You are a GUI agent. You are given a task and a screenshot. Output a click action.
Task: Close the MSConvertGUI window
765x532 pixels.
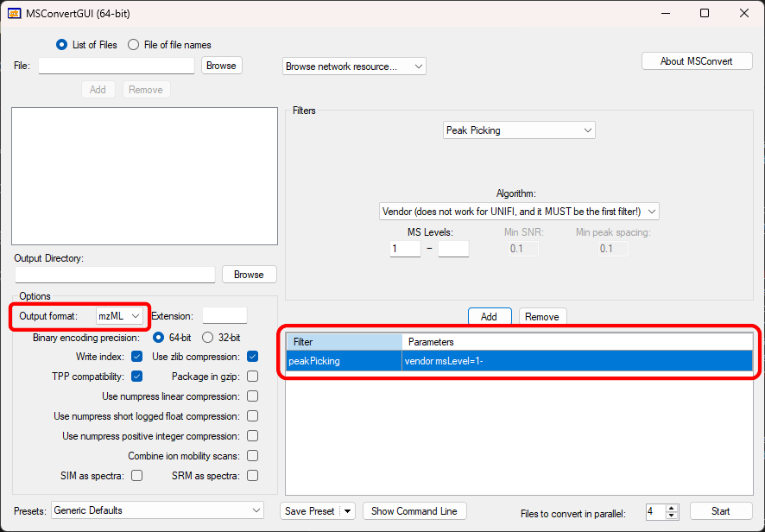coord(744,13)
